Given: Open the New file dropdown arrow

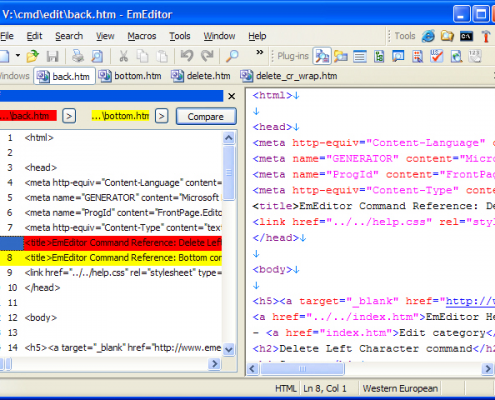Looking at the screenshot, I should pyautogui.click(x=18, y=56).
